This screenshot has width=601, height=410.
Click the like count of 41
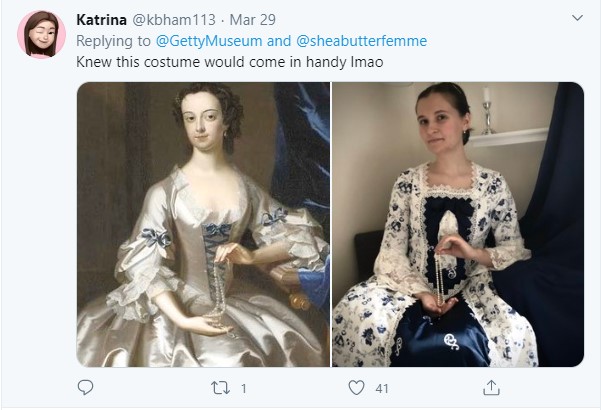[x=381, y=388]
